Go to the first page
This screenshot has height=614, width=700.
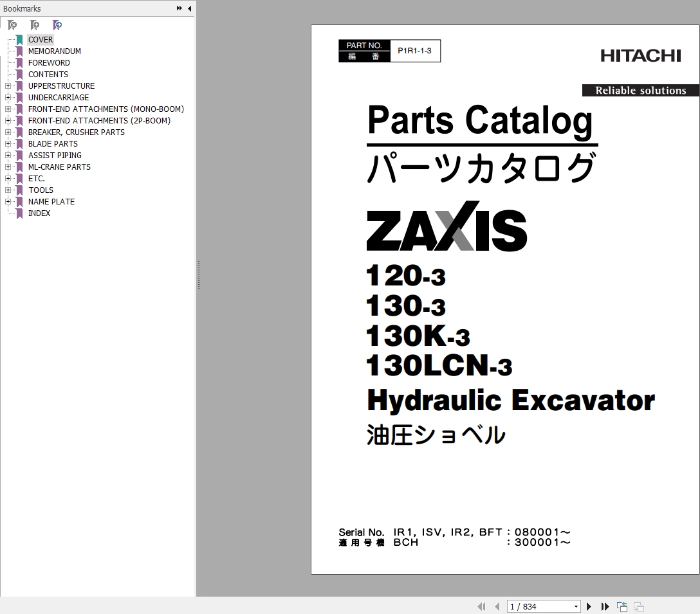tap(481, 606)
